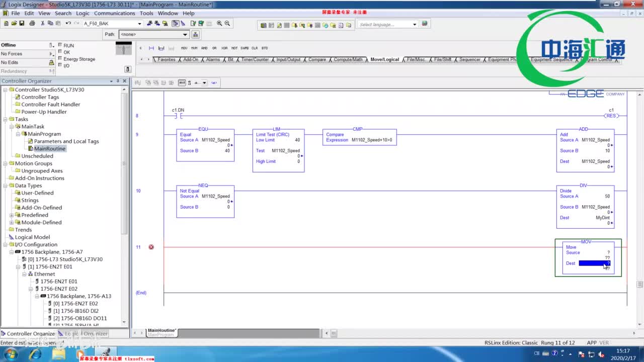This screenshot has width=644, height=362.
Task: Toggle the OK indicator checkbox
Action: [x=60, y=52]
